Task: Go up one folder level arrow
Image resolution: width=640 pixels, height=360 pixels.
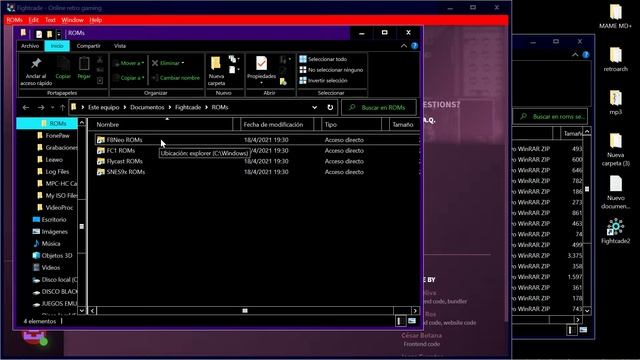Action: 62,107
